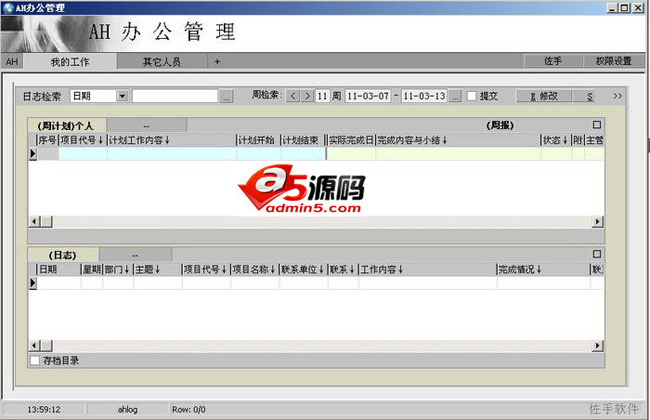
Task: Maximize the weekly plan panel
Action: (x=597, y=125)
